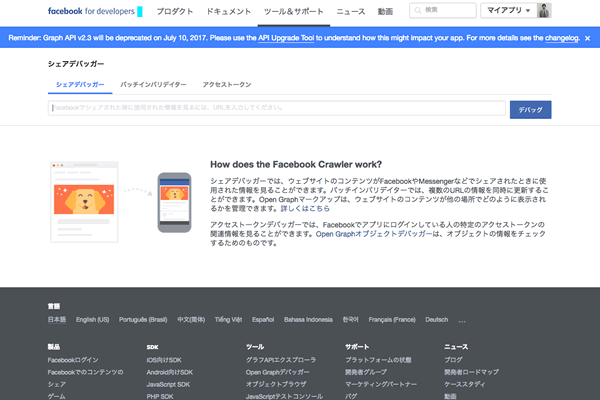Open footer iOS向けSDK link
The width and height of the screenshot is (600, 400).
(164, 360)
